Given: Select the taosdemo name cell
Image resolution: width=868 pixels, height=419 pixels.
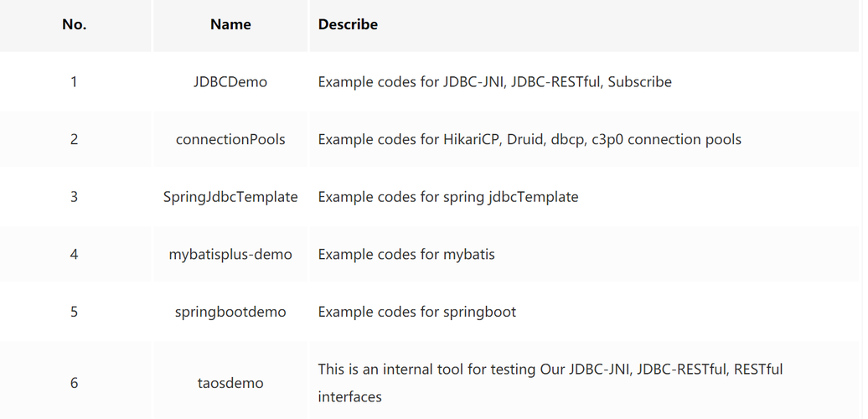Looking at the screenshot, I should click(x=230, y=383).
